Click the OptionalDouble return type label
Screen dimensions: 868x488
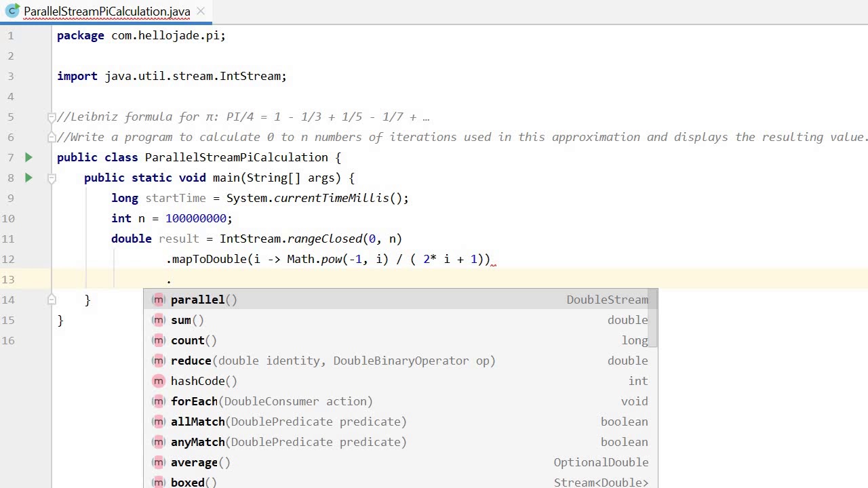point(601,462)
